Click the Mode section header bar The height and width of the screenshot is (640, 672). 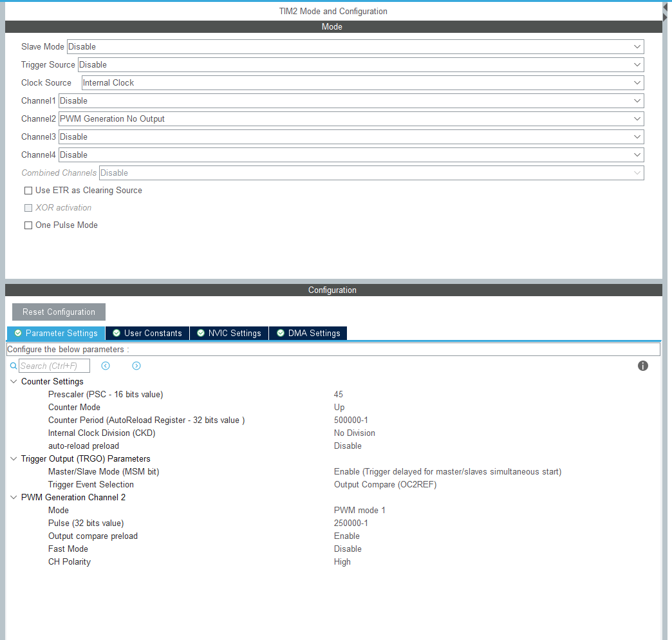[x=333, y=26]
